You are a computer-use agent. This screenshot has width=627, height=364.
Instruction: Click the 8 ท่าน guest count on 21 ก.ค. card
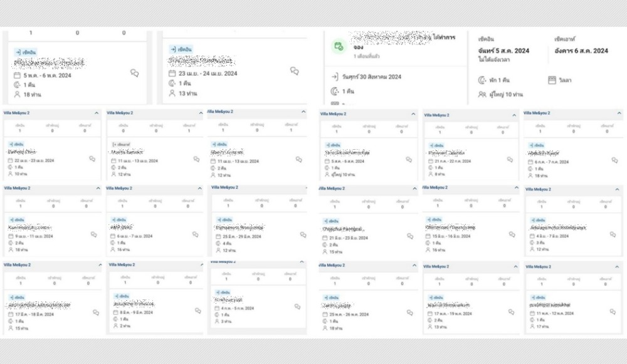[440, 174]
